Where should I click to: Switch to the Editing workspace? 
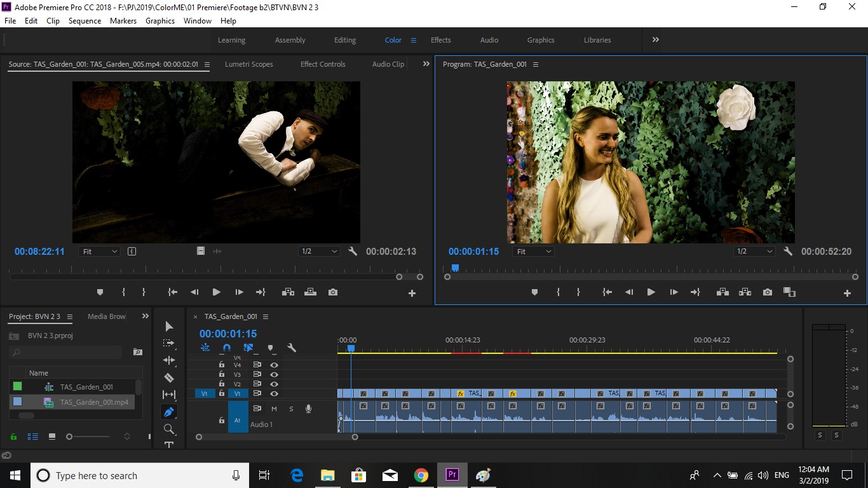click(345, 40)
